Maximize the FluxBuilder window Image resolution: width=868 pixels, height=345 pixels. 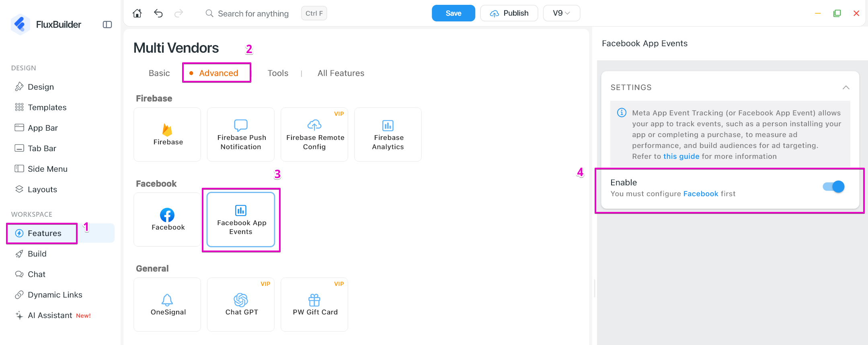(x=837, y=13)
